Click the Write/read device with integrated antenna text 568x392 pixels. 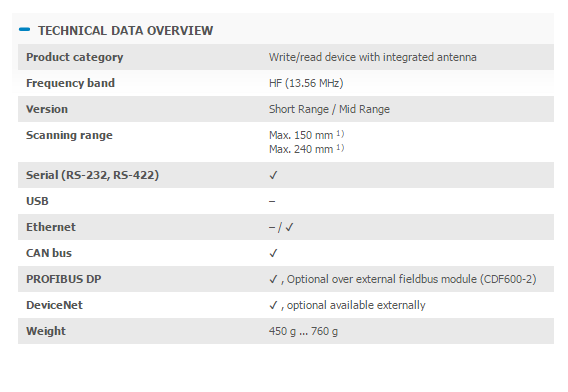tap(372, 57)
